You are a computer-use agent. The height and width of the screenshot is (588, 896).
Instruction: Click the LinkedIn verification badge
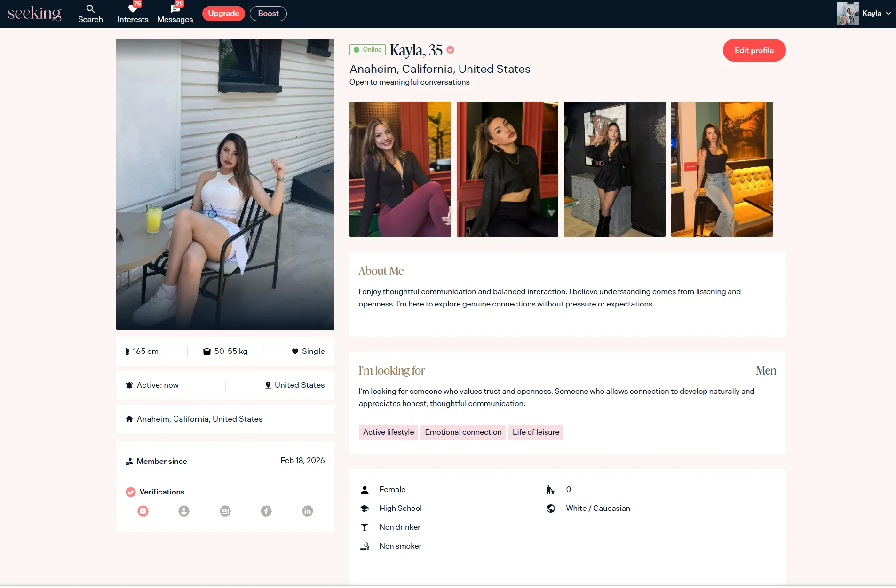[307, 511]
